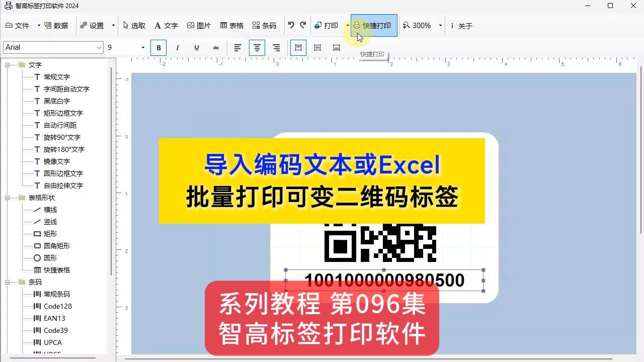Apply right text alignment
644x362 pixels.
point(276,48)
